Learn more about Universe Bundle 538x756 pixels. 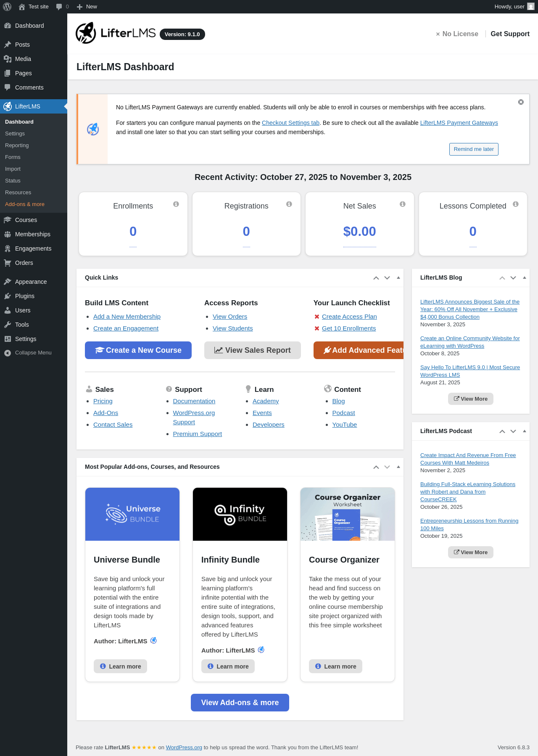coord(120,666)
